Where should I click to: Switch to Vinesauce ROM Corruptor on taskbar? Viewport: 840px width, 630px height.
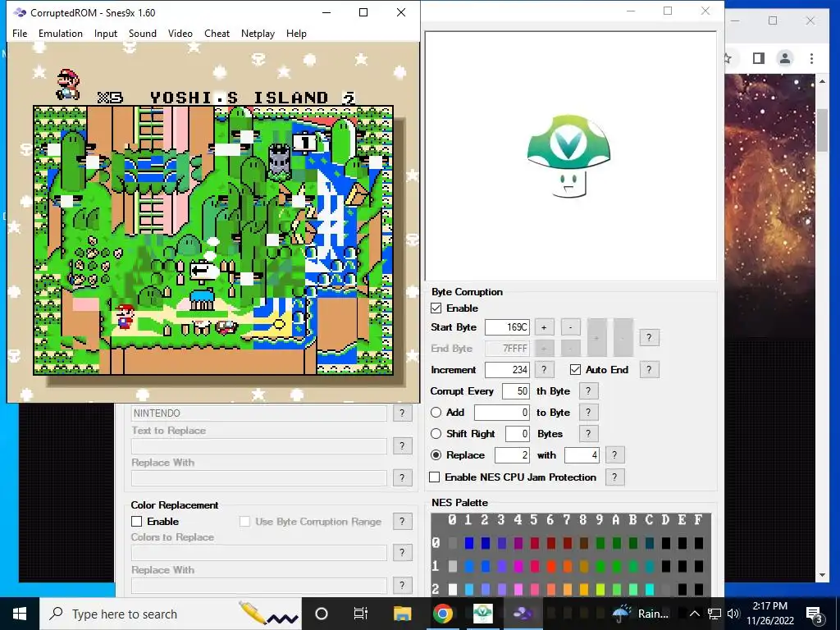[482, 614]
